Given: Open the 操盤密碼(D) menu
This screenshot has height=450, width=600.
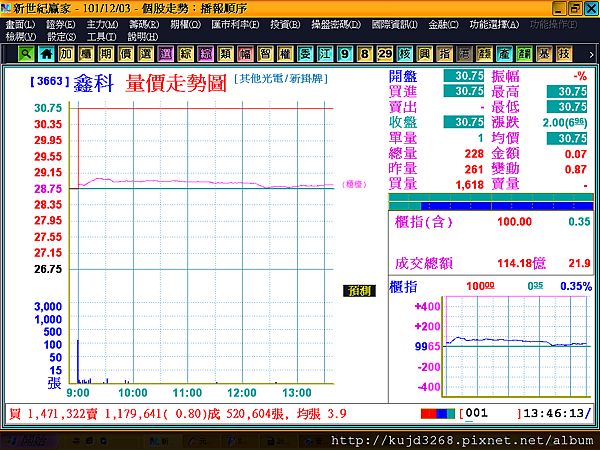Looking at the screenshot, I should (x=336, y=25).
